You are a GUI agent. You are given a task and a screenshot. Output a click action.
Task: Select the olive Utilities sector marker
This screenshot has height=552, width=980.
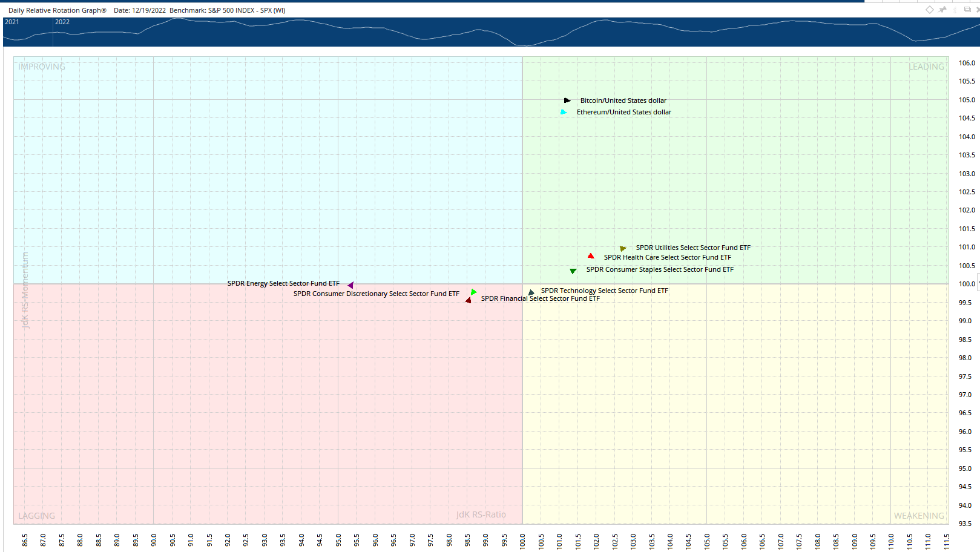point(623,248)
